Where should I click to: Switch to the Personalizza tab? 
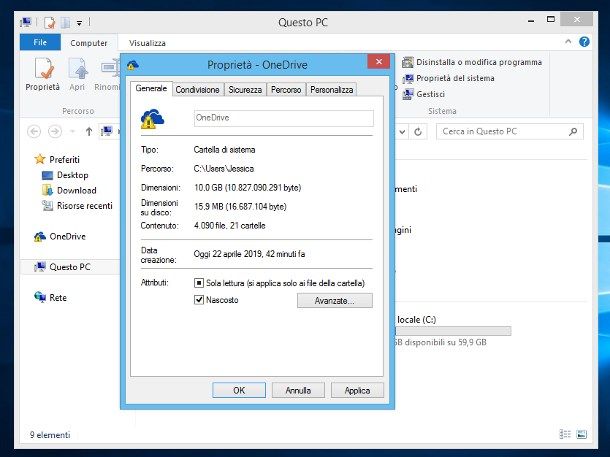point(331,89)
